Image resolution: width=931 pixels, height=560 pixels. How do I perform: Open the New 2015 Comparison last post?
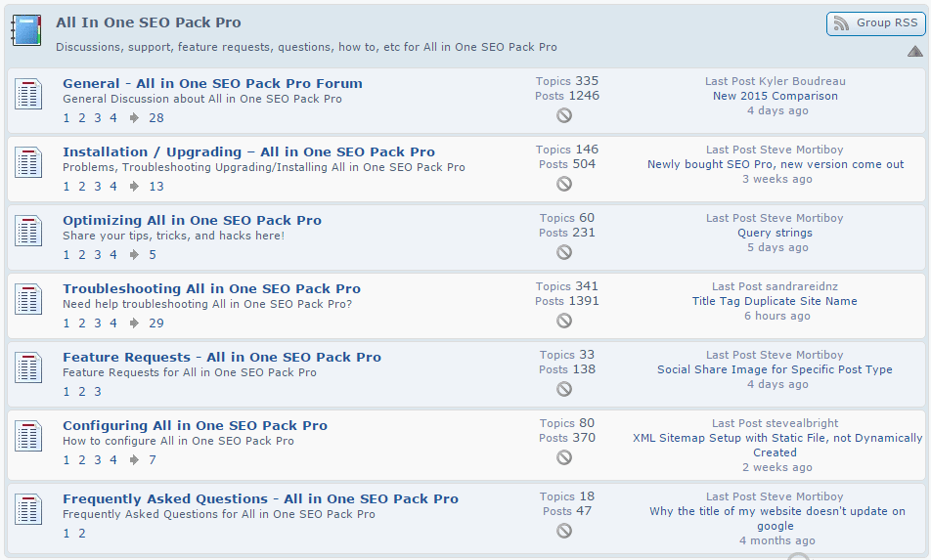pyautogui.click(x=775, y=96)
